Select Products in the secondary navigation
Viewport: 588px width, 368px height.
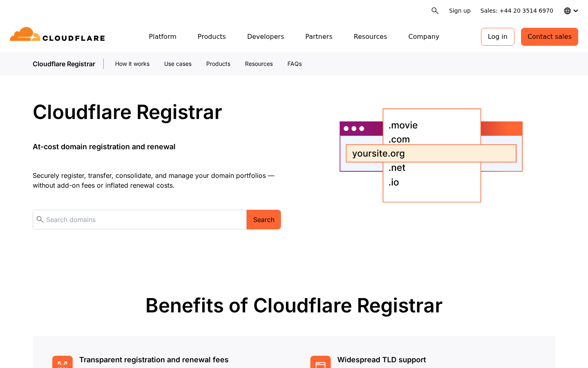[218, 64]
